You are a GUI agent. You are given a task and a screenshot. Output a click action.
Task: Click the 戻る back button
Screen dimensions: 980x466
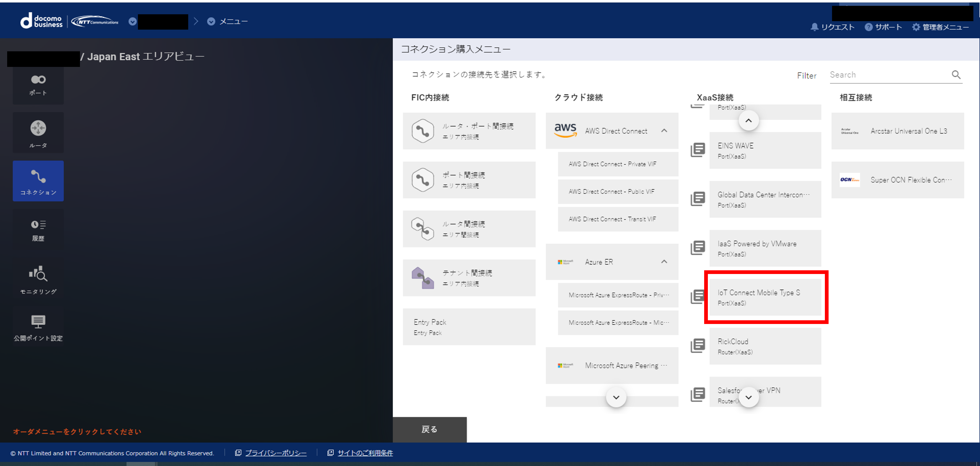point(429,429)
